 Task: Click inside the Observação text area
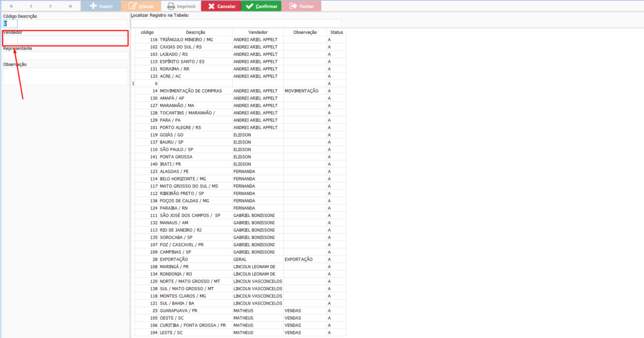click(65, 76)
